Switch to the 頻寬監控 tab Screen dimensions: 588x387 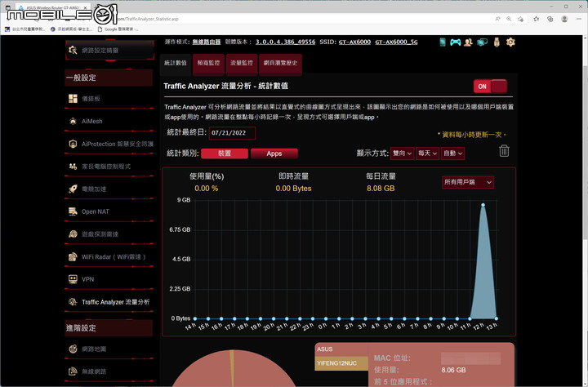(x=208, y=63)
